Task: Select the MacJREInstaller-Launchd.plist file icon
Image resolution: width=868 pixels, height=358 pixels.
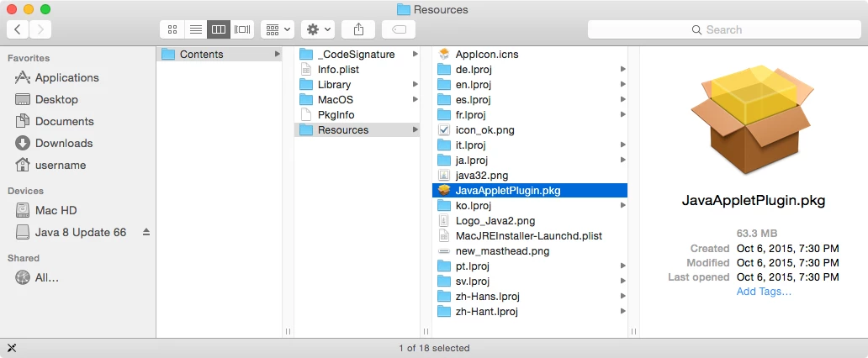Action: click(445, 235)
